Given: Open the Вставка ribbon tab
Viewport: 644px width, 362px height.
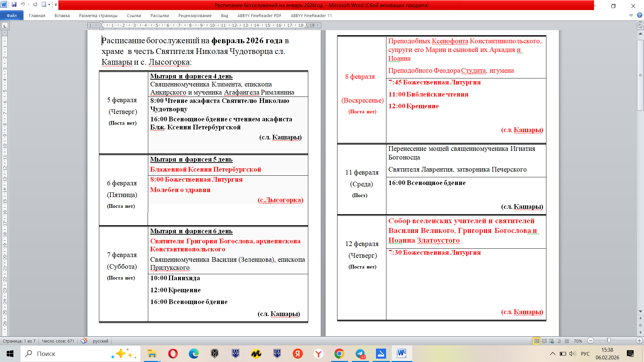Looking at the screenshot, I should click(62, 16).
